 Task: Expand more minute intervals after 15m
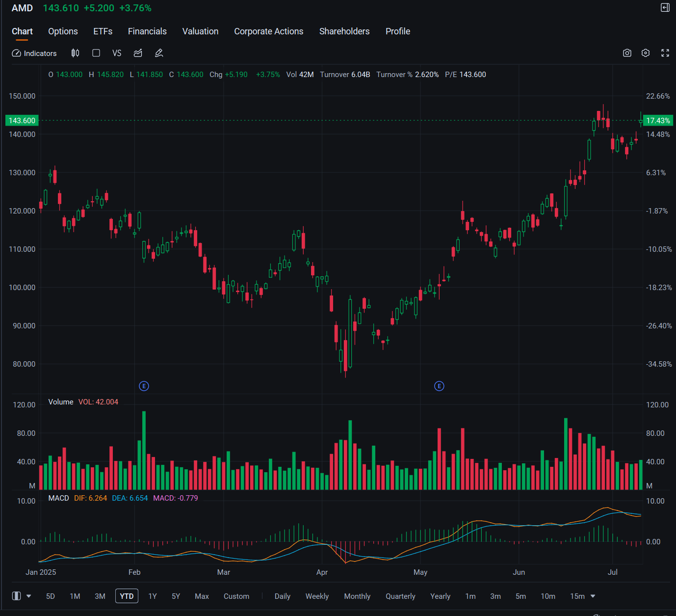click(x=593, y=596)
